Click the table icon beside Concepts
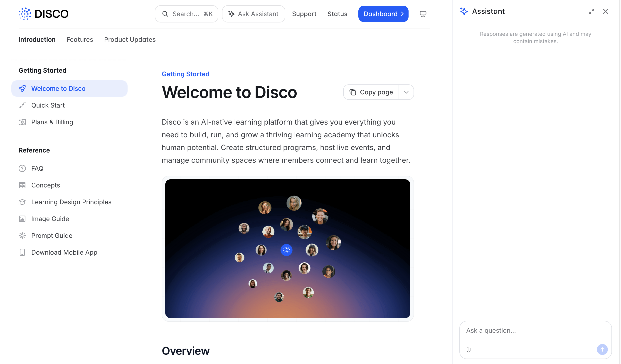Image resolution: width=621 pixels, height=364 pixels. click(x=22, y=185)
